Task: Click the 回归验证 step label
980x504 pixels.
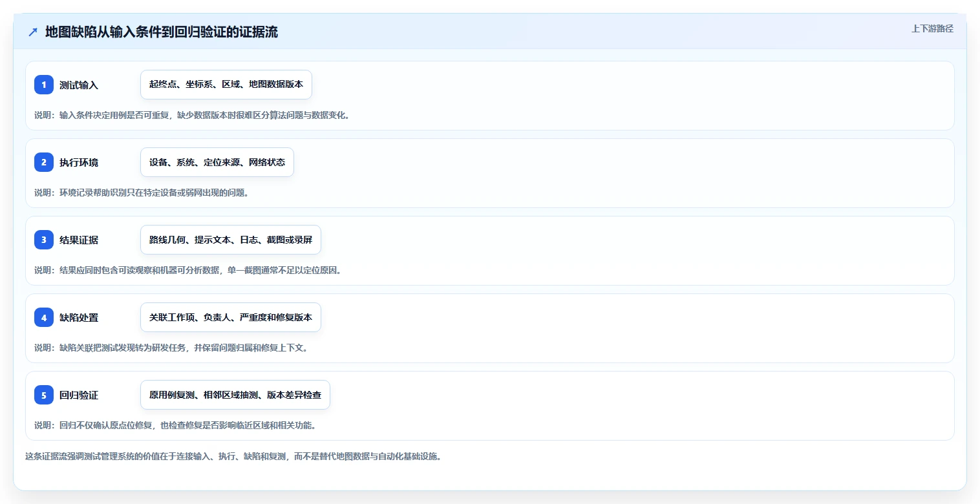Action: click(x=79, y=395)
